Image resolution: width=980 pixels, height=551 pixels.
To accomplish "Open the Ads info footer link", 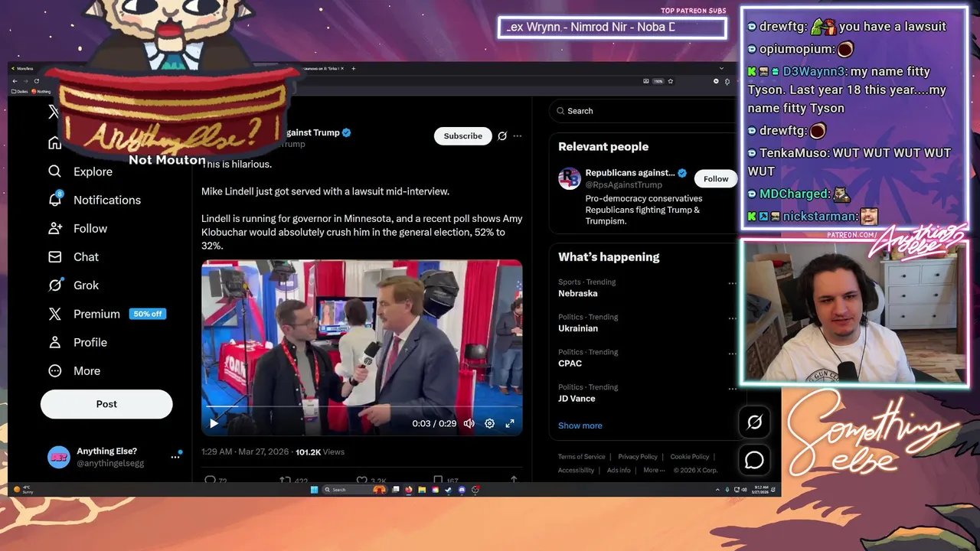I will 619,471.
